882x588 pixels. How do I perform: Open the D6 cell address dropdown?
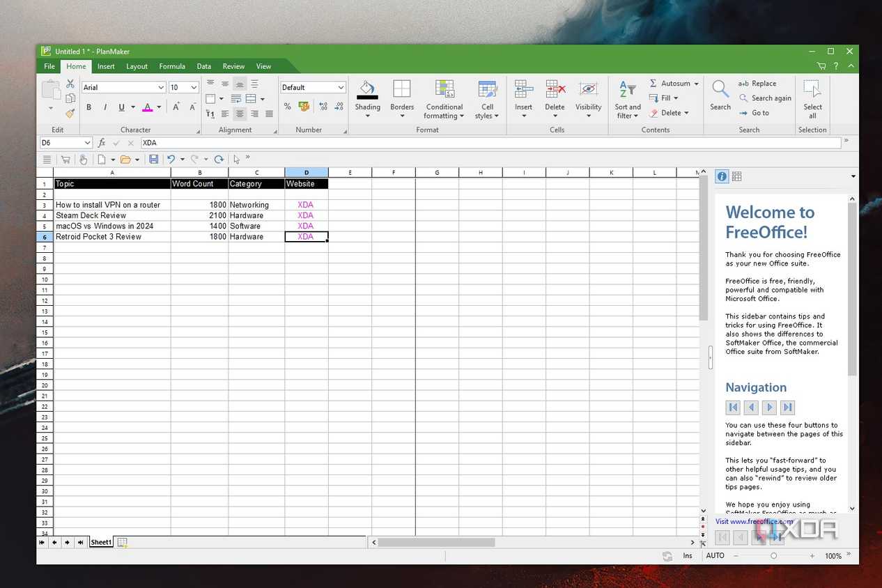coord(87,143)
